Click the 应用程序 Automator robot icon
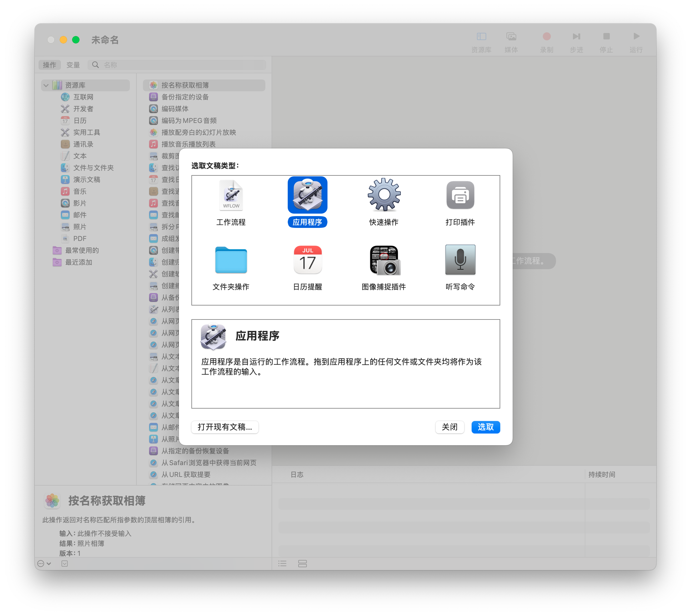The image size is (691, 616). coord(307,195)
